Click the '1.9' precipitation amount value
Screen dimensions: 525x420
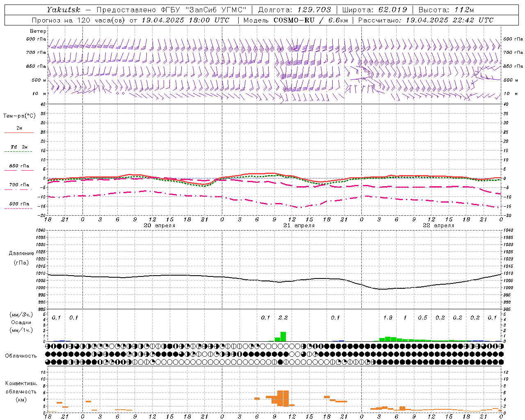point(388,318)
